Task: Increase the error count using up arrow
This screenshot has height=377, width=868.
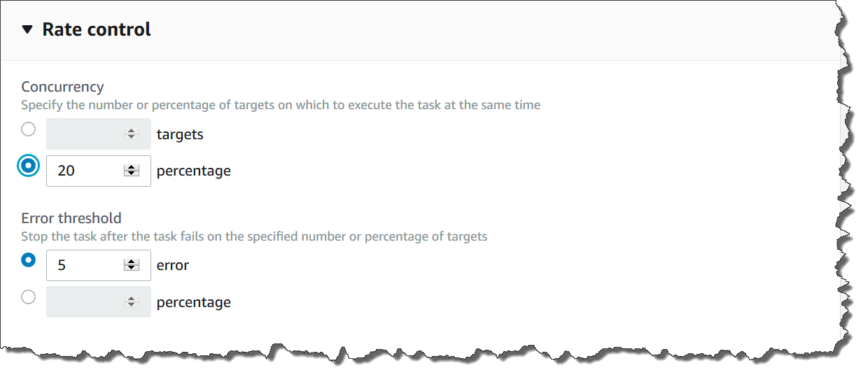Action: [131, 262]
